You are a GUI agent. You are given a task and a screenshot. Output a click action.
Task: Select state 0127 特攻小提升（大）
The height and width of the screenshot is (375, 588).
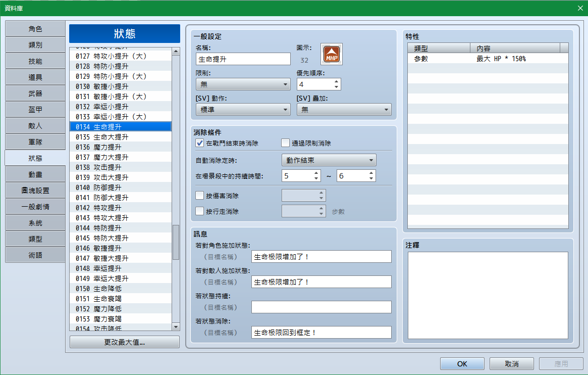point(120,56)
